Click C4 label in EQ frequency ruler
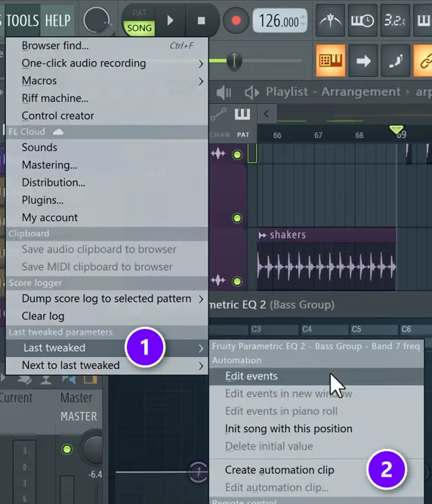 pyautogui.click(x=307, y=330)
